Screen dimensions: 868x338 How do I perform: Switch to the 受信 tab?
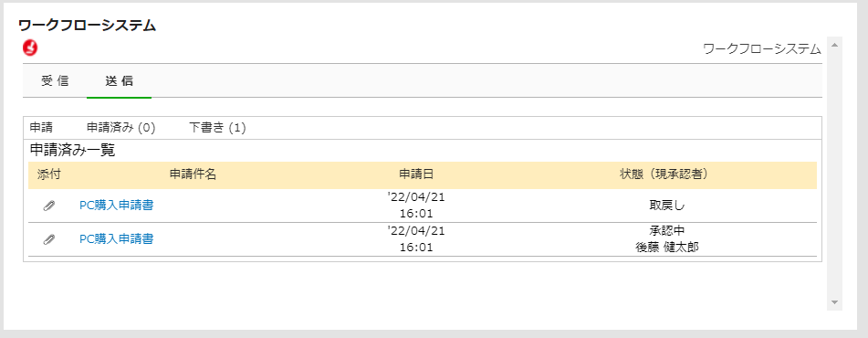point(55,81)
